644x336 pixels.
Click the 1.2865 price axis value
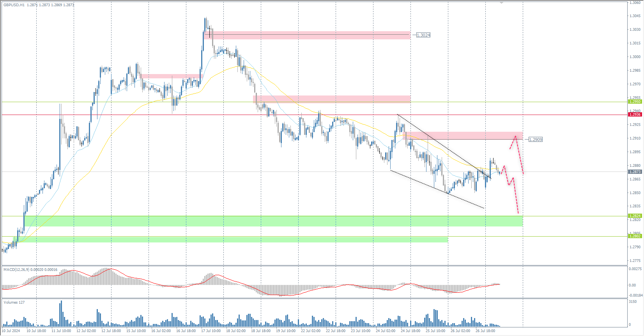[635, 179]
